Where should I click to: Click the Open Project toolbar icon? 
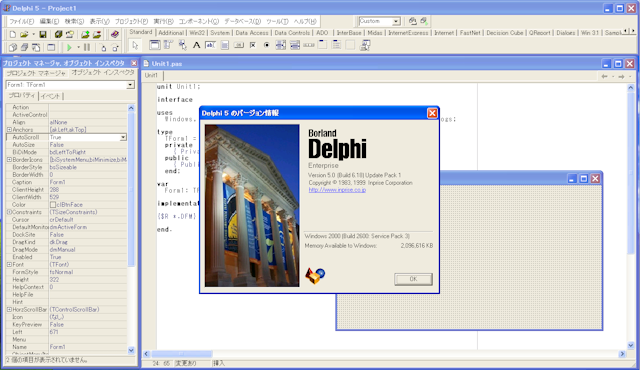coord(70,35)
